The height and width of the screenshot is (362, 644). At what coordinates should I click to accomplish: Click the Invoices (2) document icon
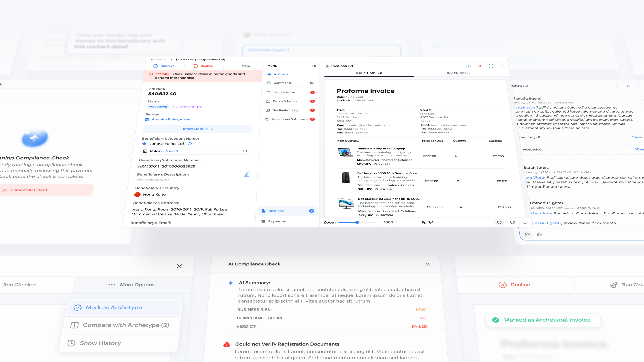pos(326,66)
